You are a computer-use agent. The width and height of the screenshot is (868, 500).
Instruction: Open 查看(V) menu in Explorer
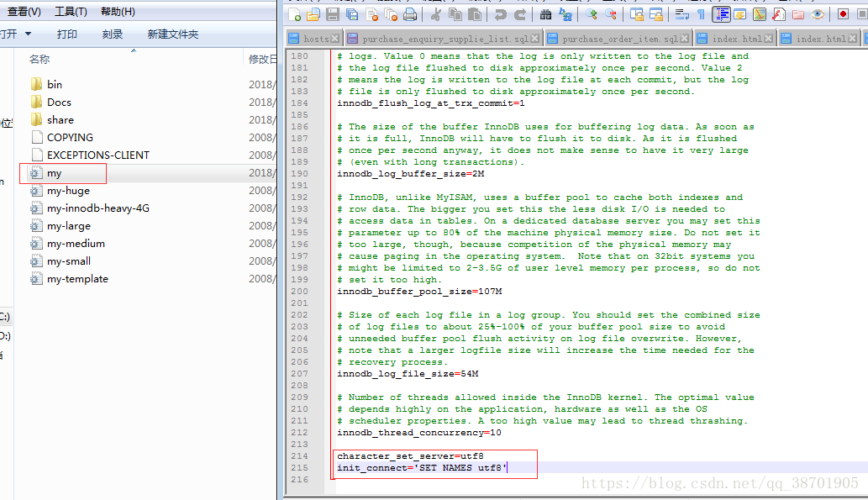[24, 12]
